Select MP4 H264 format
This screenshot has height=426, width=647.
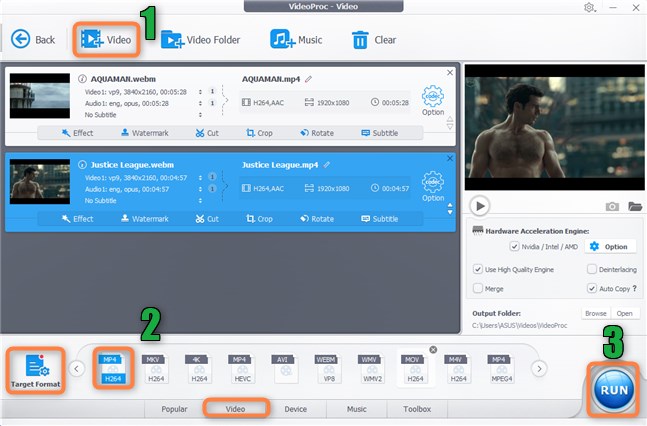tap(113, 368)
